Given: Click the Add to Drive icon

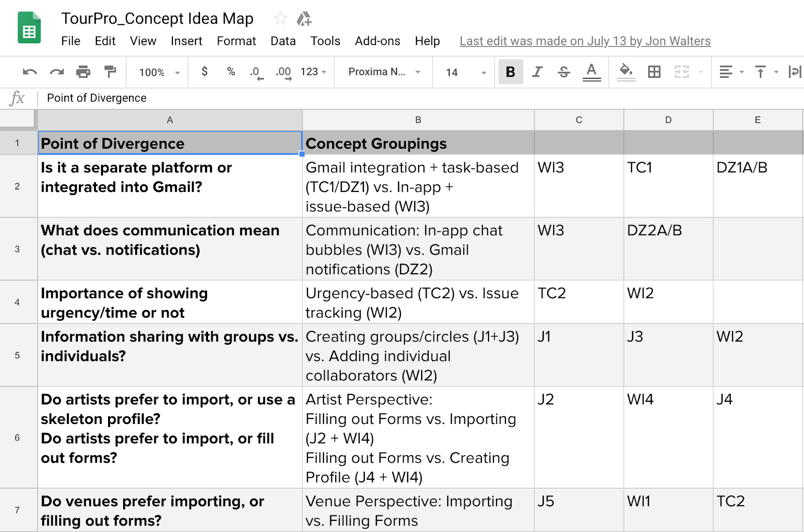Looking at the screenshot, I should pyautogui.click(x=304, y=19).
